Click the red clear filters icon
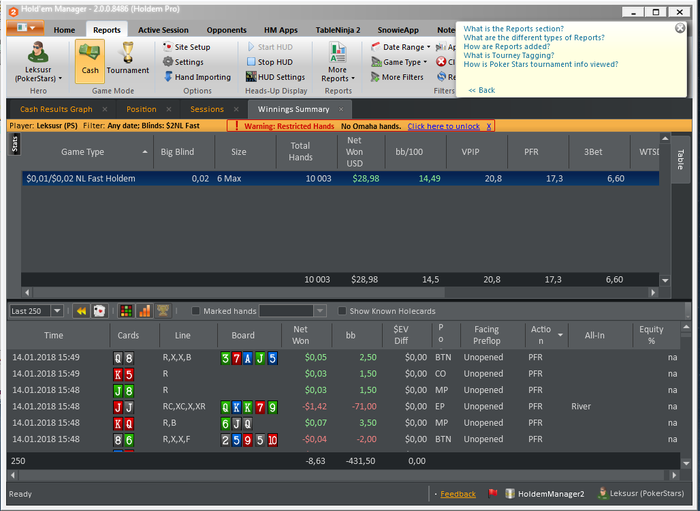Image resolution: width=700 pixels, height=511 pixels. [441, 62]
